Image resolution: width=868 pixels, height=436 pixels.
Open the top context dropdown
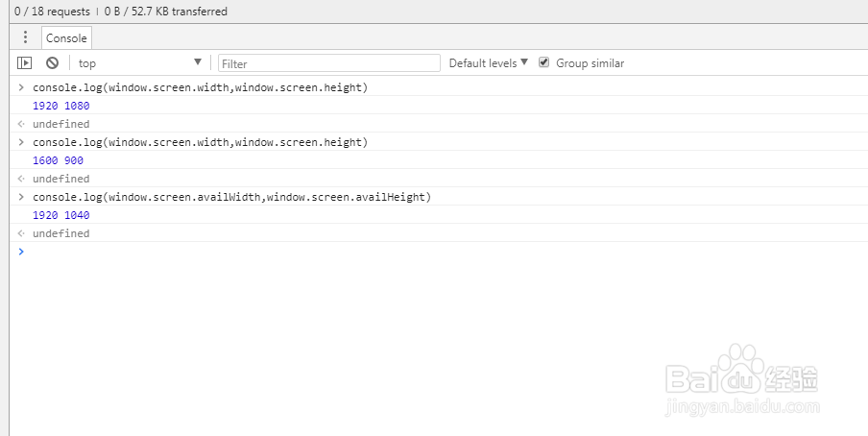pos(140,63)
